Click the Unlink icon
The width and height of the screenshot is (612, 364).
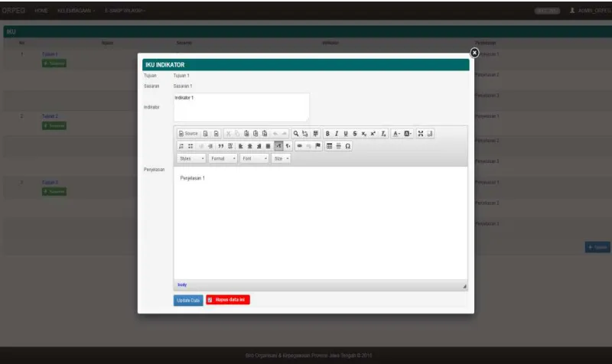click(308, 146)
